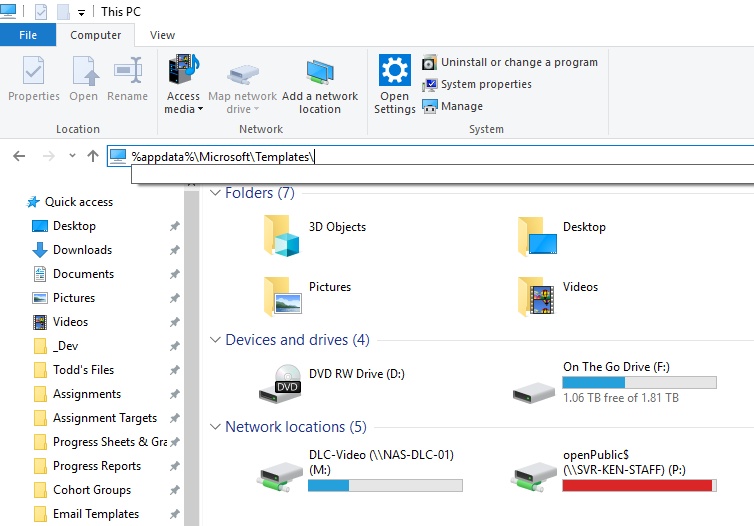
Task: Open the File menu tab
Action: (x=28, y=35)
